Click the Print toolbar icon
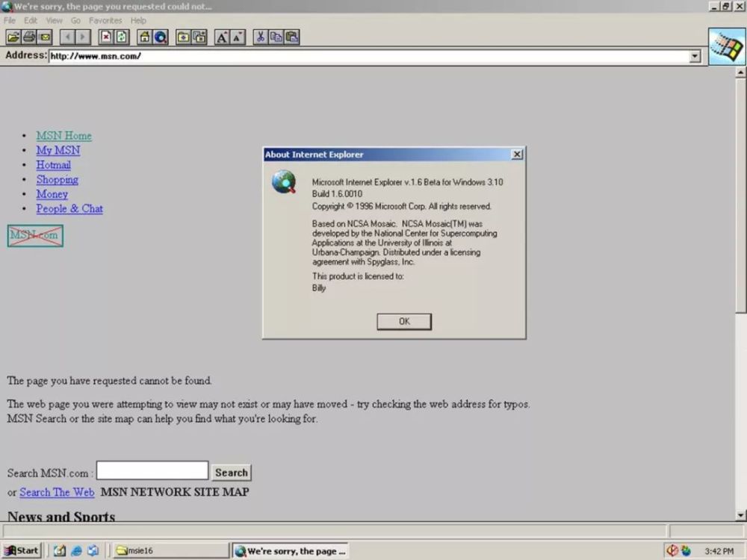747x560 pixels. pos(29,37)
